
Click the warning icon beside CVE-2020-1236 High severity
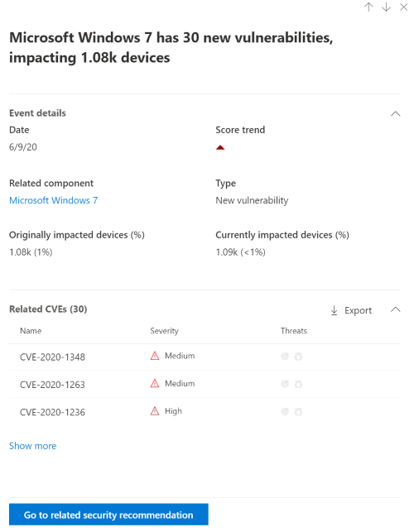(155, 411)
